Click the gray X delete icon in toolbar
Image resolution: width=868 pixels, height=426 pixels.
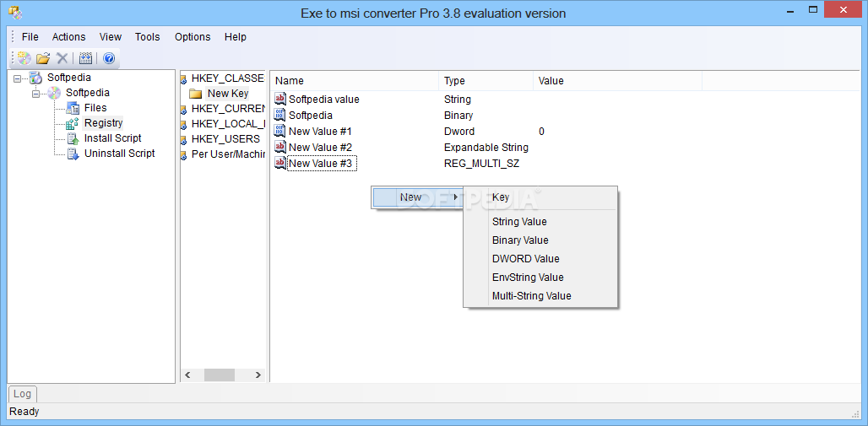tap(62, 58)
